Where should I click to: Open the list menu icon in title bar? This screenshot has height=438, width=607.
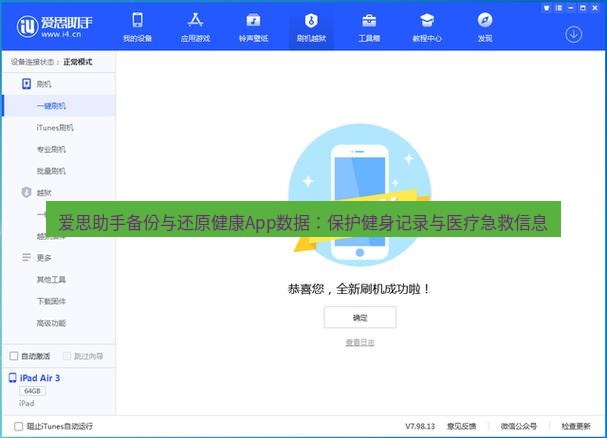pos(559,8)
